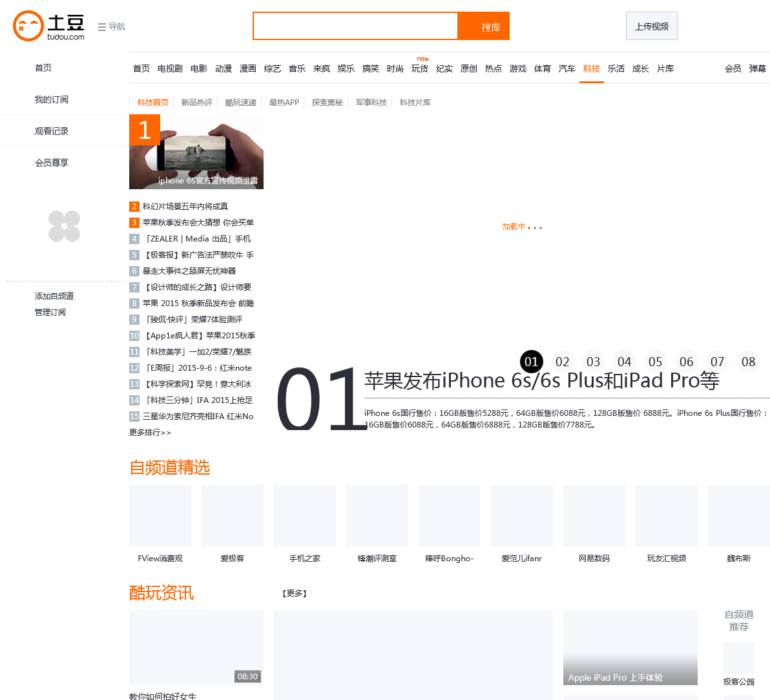Screen dimensions: 770x700
Task: Switch carousel to slide 06
Action: point(686,362)
